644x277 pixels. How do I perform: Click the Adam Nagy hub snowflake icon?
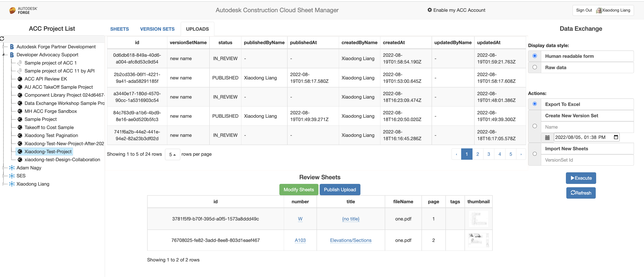click(12, 168)
